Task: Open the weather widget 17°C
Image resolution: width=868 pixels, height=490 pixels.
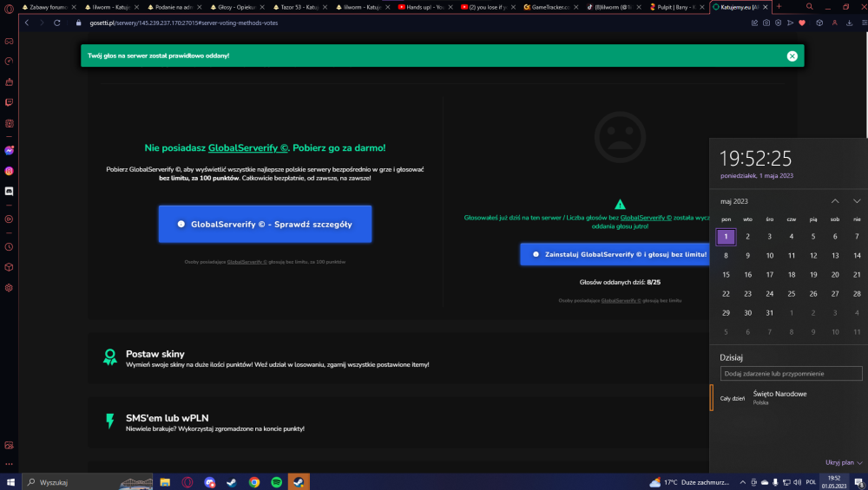Action: 690,482
